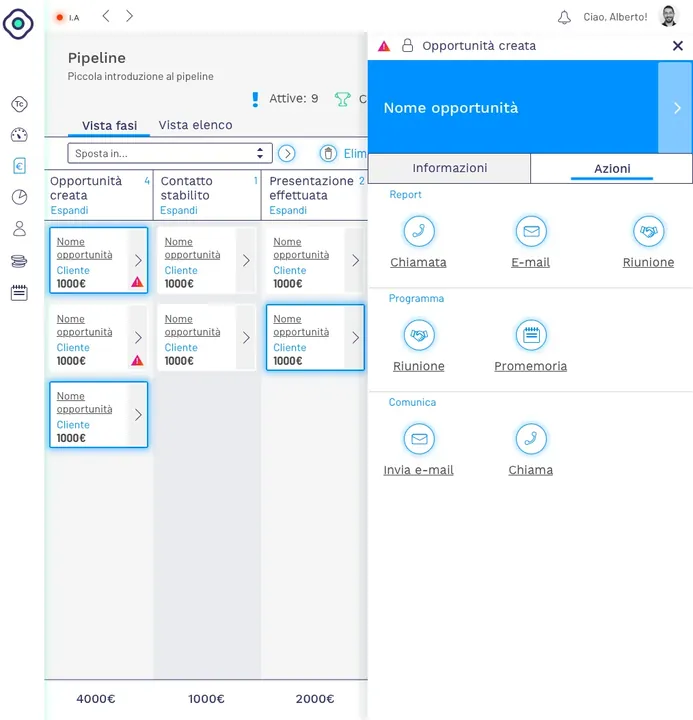The height and width of the screenshot is (720, 693).
Task: Click the Chiama link label
Action: click(530, 470)
